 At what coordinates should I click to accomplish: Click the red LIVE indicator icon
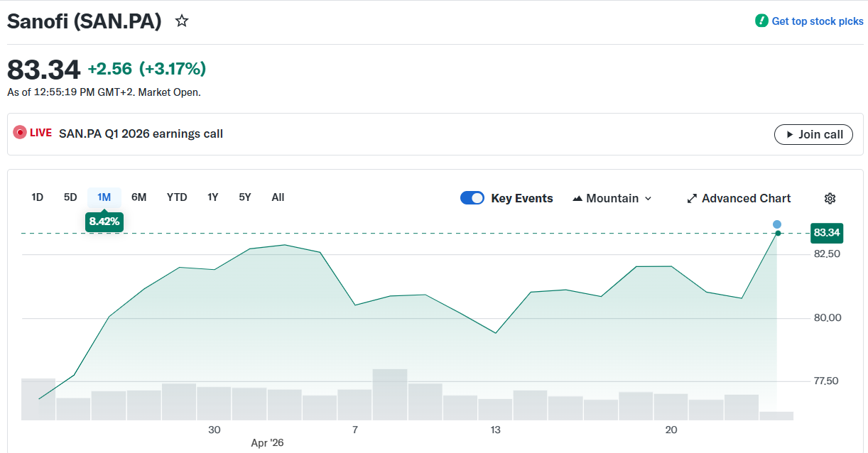(20, 133)
